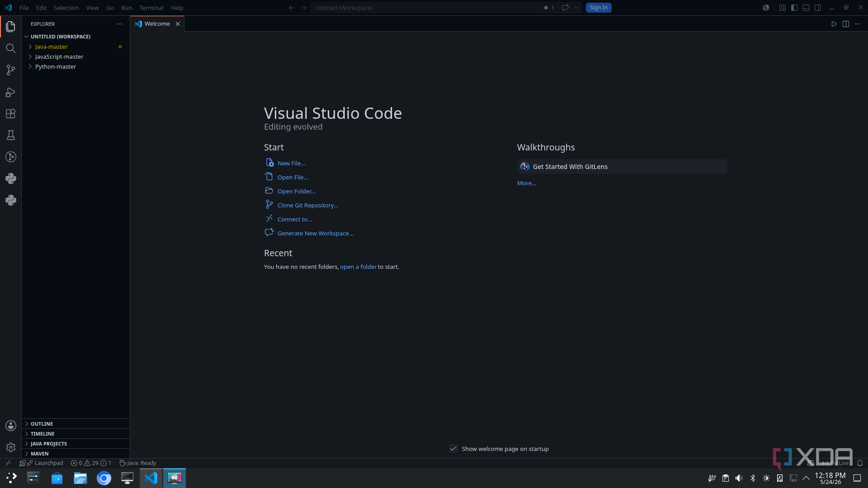Viewport: 868px width, 488px height.
Task: Open the Testing flask view
Action: (10, 135)
